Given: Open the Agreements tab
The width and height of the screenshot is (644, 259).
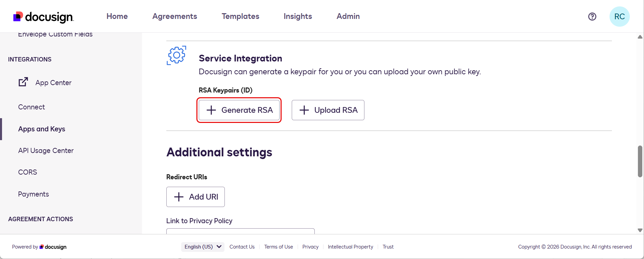Looking at the screenshot, I should point(175,16).
